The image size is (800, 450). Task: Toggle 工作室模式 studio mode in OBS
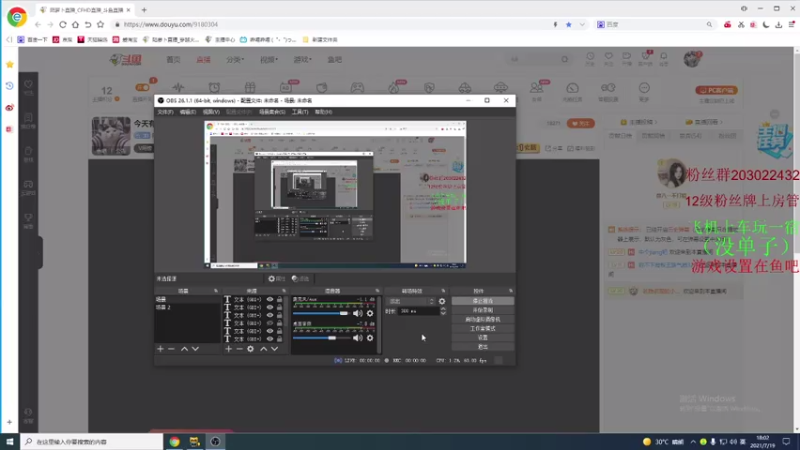pos(483,329)
